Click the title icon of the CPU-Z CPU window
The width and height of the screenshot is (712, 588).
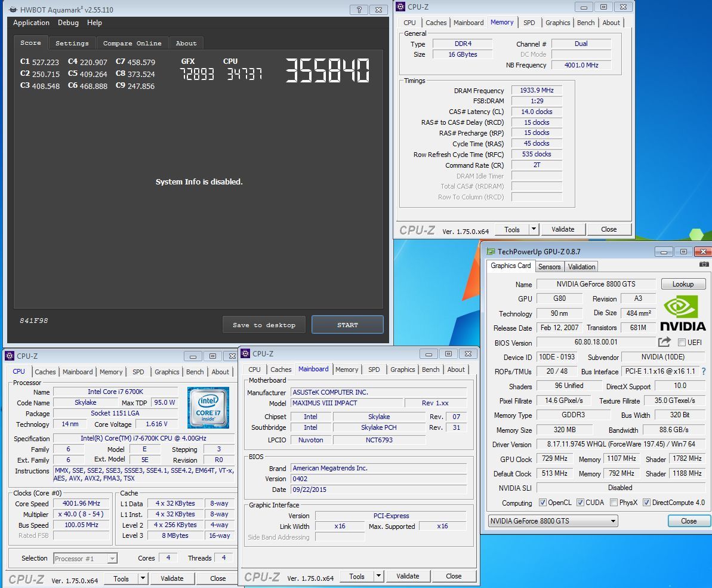point(10,356)
